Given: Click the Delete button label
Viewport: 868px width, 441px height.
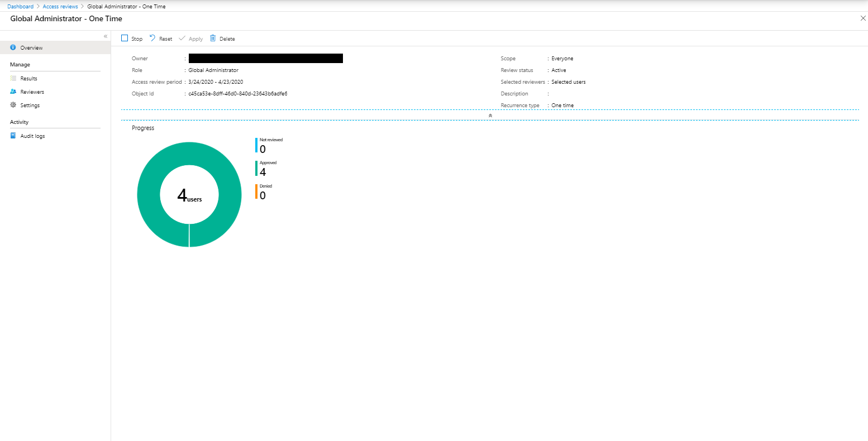Looking at the screenshot, I should point(227,39).
